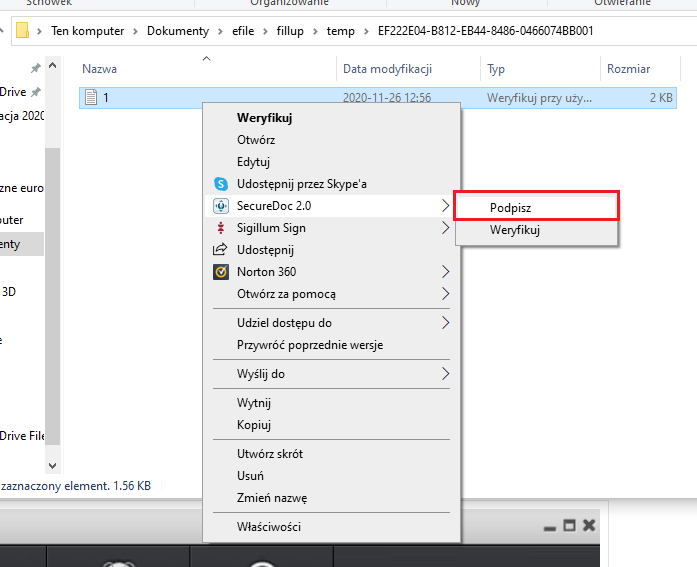Open the chevron after temp breadcrumb
Screen dimensions: 697x567
(x=366, y=31)
